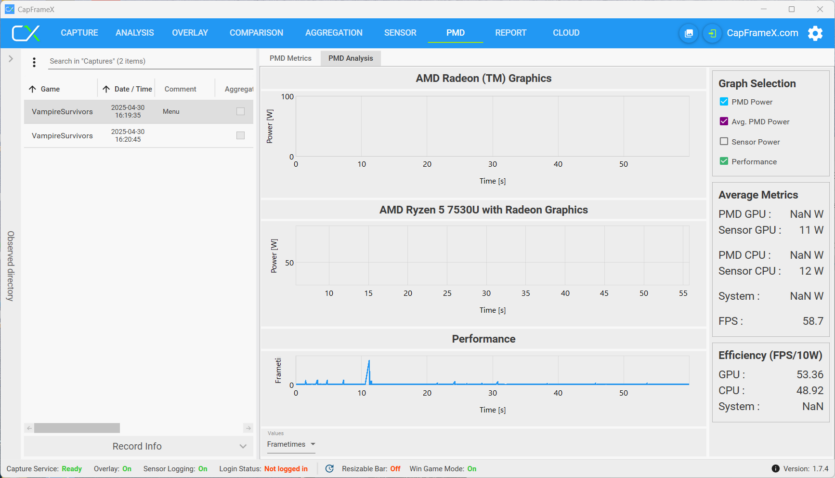835x478 pixels.
Task: Click GPU efficiency 53.36 value
Action: click(x=810, y=374)
